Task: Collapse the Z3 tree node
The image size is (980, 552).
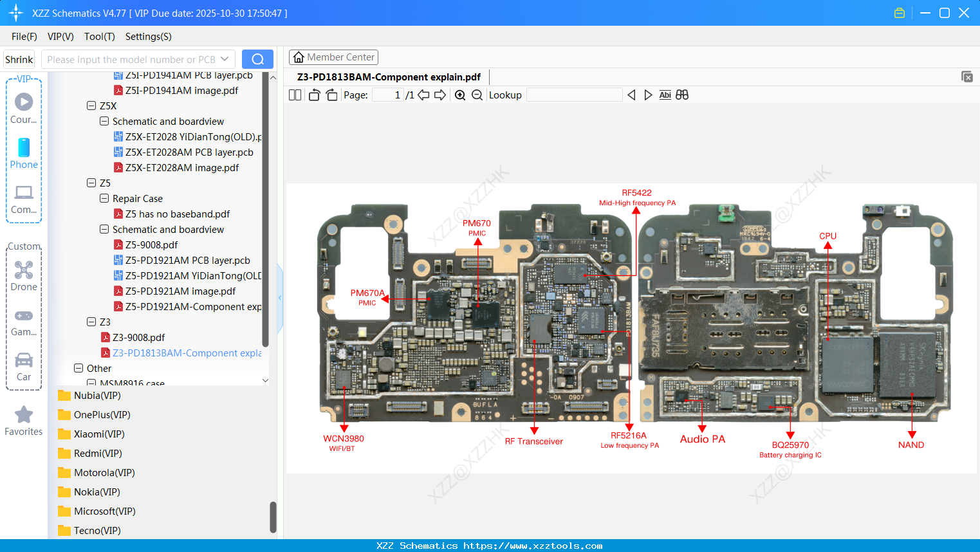Action: click(x=91, y=322)
